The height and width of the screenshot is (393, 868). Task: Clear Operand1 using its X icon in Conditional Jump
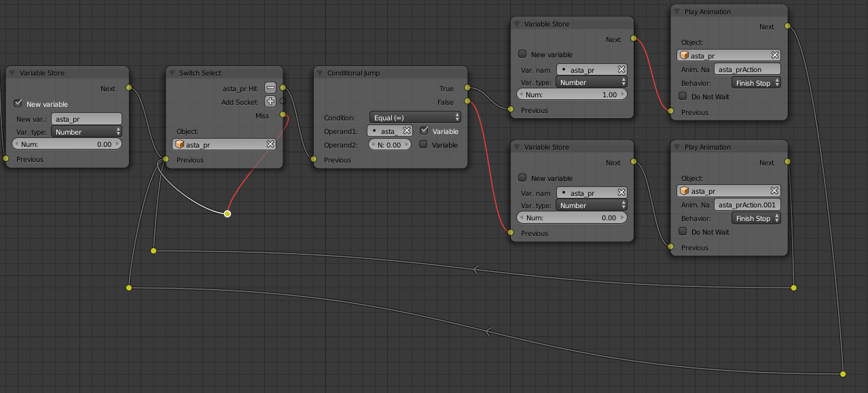407,131
